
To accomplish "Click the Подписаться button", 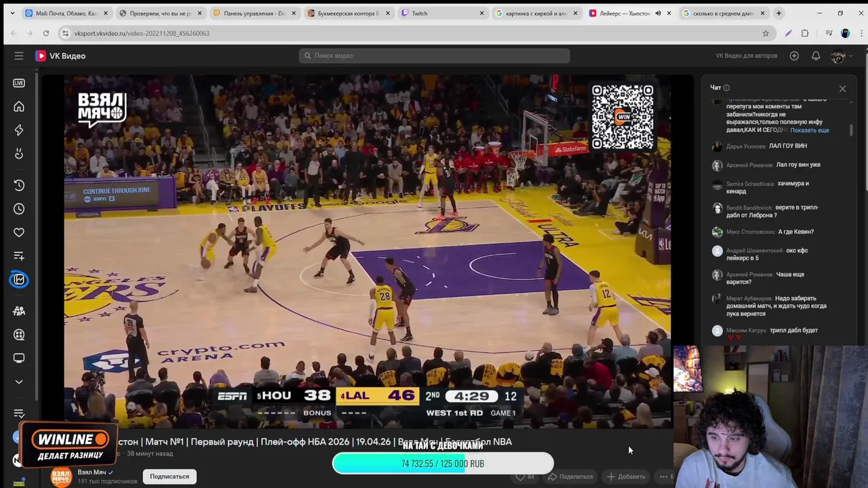I will coord(170,476).
